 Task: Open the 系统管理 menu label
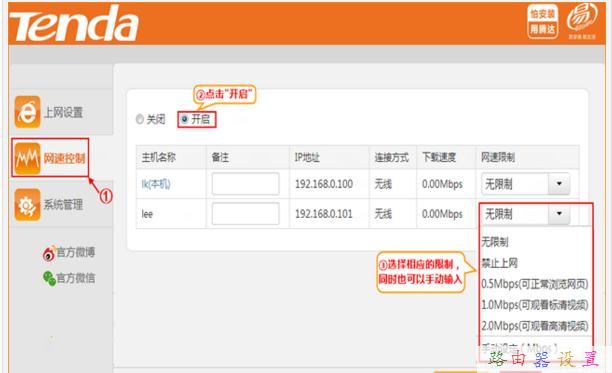63,204
